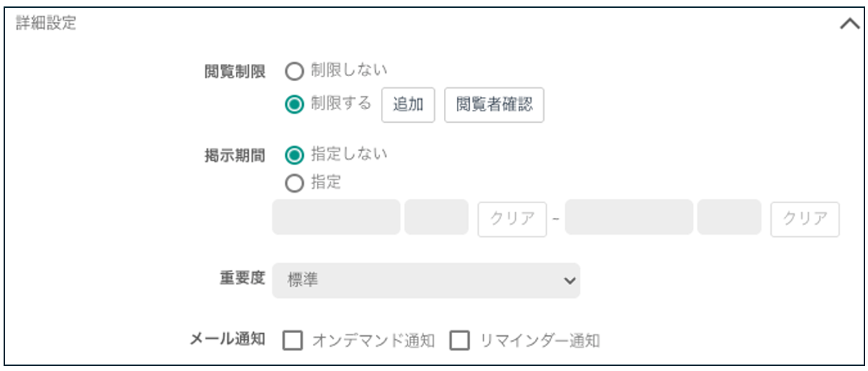
Task: Click the 重要度 dropdown arrow icon
Action: [570, 281]
